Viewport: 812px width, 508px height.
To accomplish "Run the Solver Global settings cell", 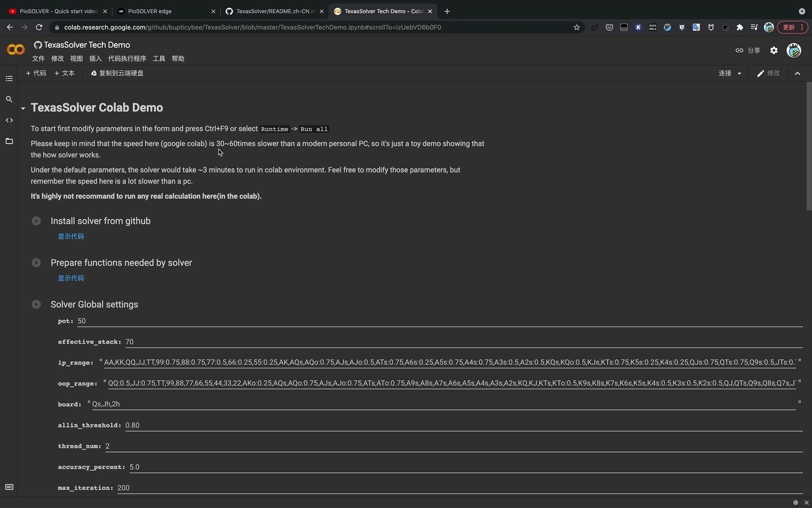I will [36, 304].
